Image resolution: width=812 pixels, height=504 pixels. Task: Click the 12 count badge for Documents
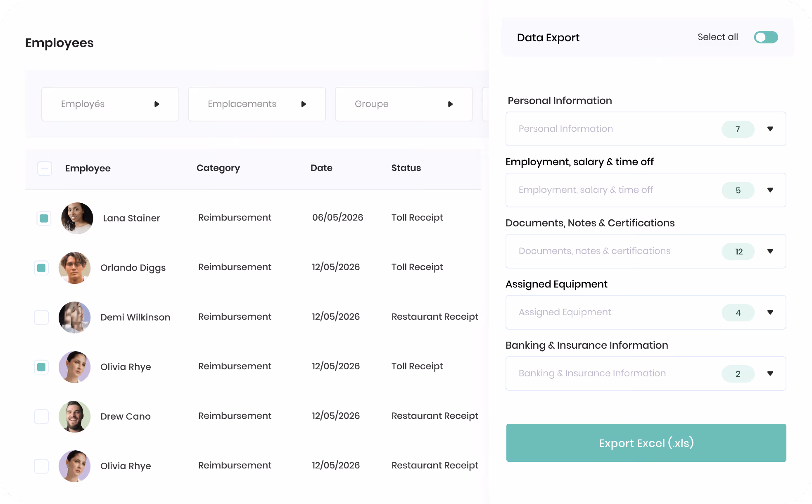738,251
